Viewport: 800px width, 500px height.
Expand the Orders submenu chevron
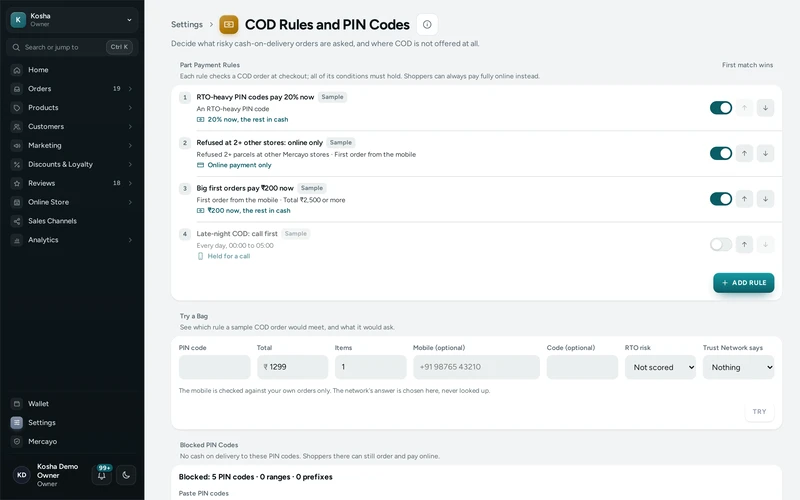130,89
